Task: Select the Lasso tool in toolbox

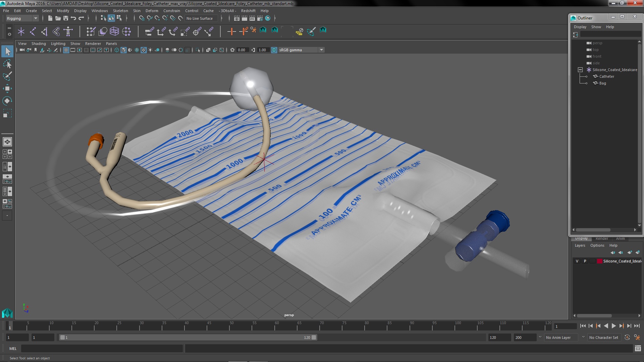Action: click(x=7, y=64)
